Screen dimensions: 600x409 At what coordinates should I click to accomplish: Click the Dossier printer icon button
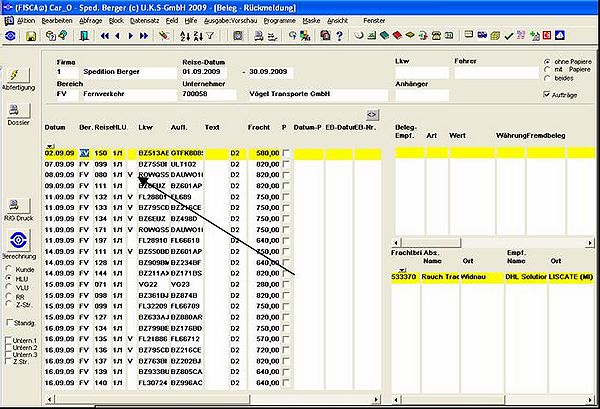pyautogui.click(x=18, y=111)
